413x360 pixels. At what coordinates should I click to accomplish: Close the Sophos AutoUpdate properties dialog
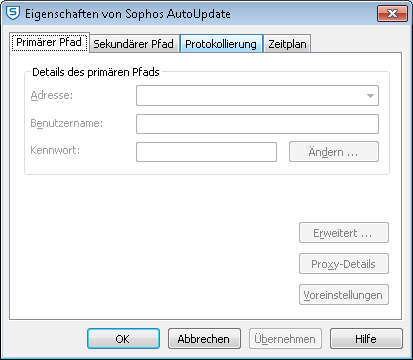coord(392,13)
